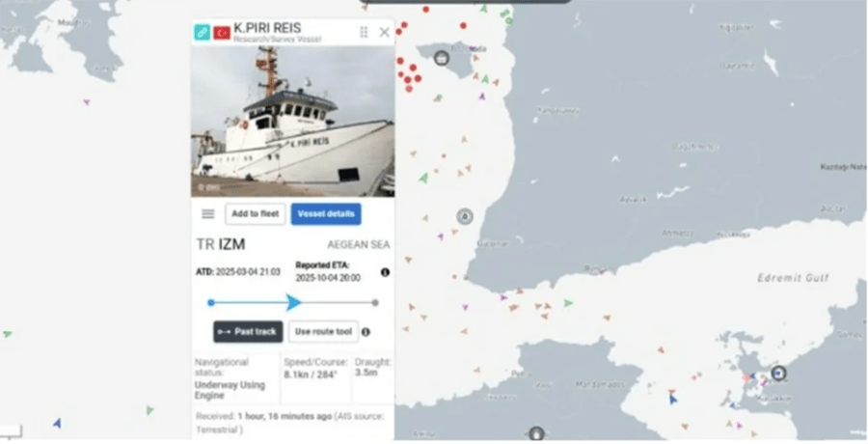This screenshot has height=444, width=868.
Task: Show the vessel's Past track
Action: click(x=248, y=332)
